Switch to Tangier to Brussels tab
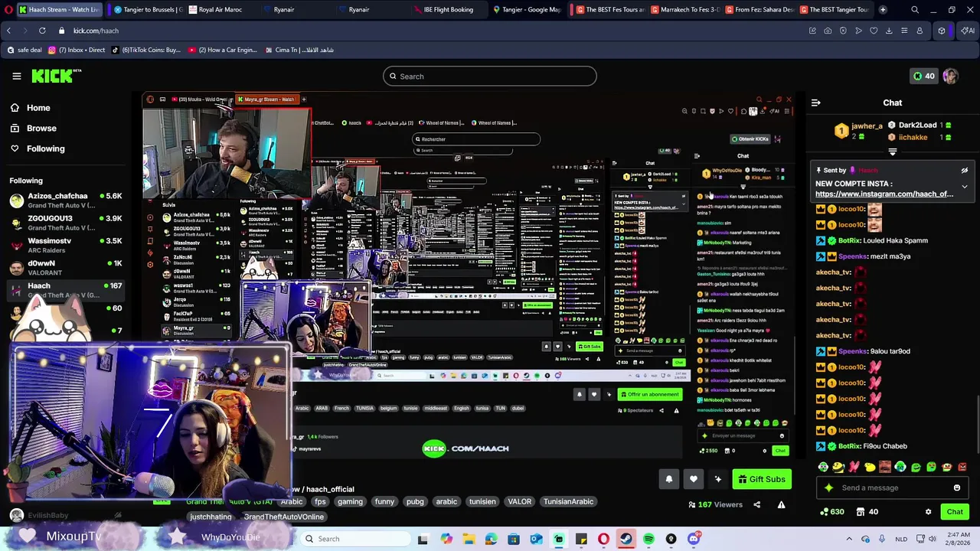The height and width of the screenshot is (551, 980). pos(148,9)
